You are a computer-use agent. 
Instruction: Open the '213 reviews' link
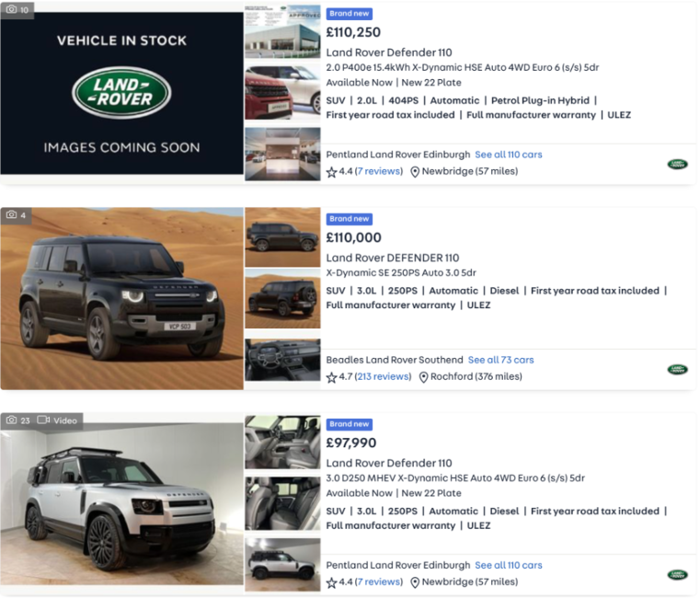[x=383, y=376]
